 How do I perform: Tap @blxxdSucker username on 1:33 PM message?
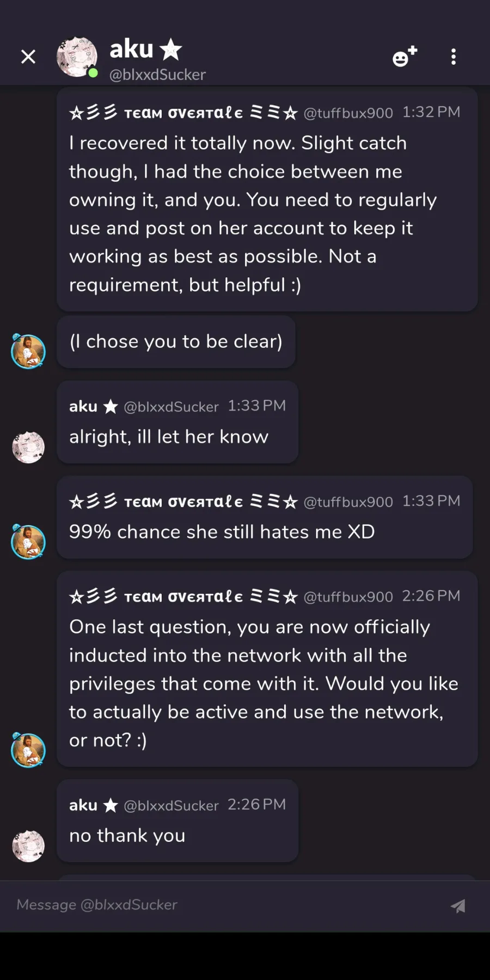pos(171,407)
